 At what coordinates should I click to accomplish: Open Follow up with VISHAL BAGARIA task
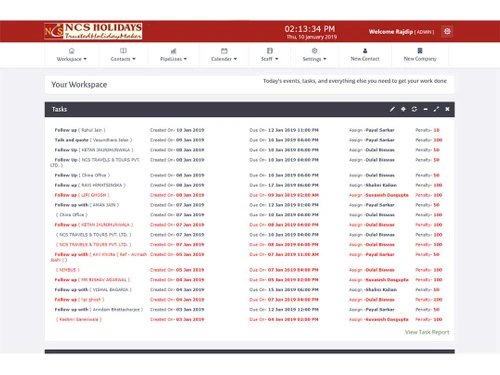[93, 290]
